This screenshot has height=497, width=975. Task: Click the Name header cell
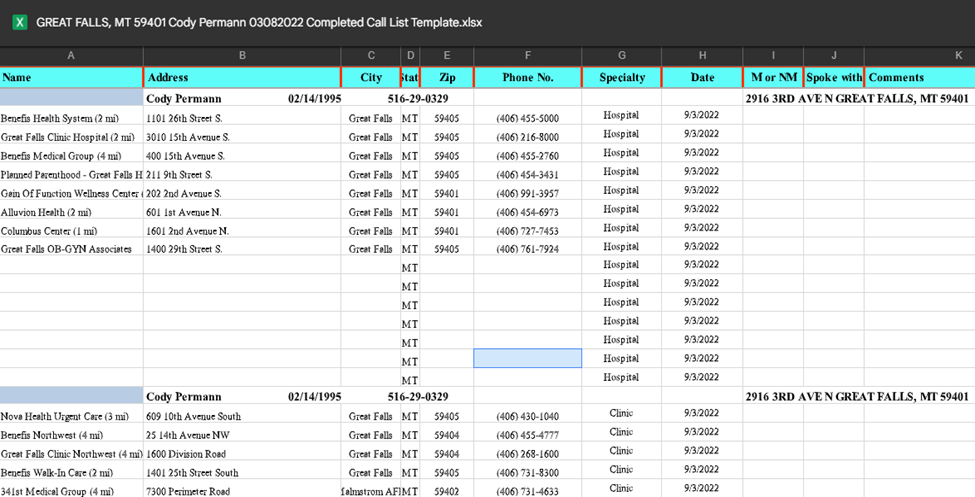pyautogui.click(x=72, y=78)
